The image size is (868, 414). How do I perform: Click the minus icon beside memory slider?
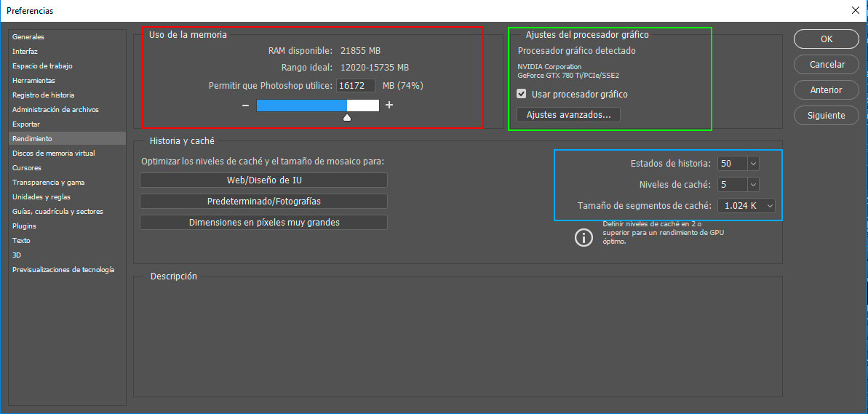click(x=245, y=106)
